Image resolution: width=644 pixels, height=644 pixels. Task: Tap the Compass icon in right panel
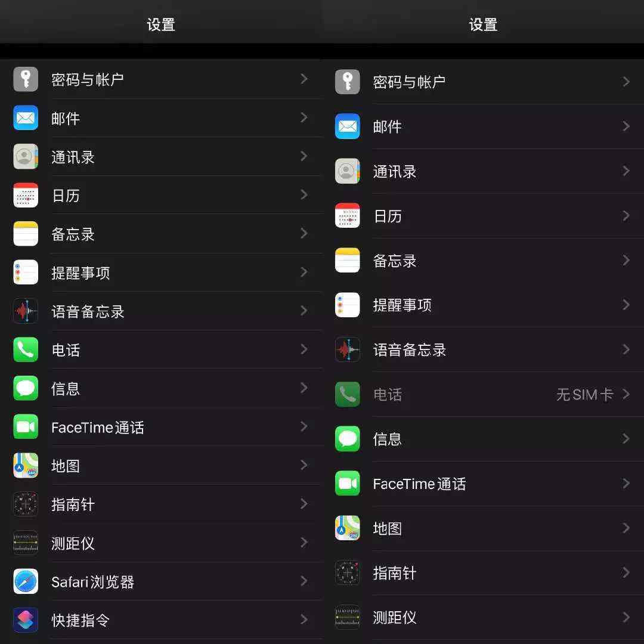coord(348,572)
